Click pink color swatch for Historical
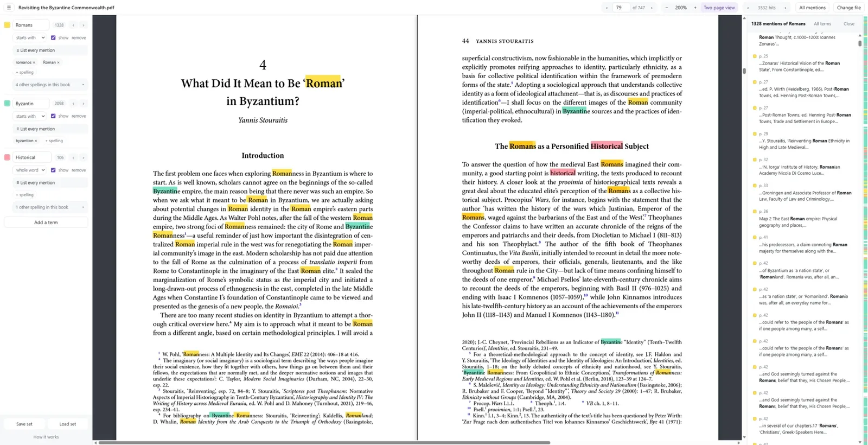 pos(7,157)
